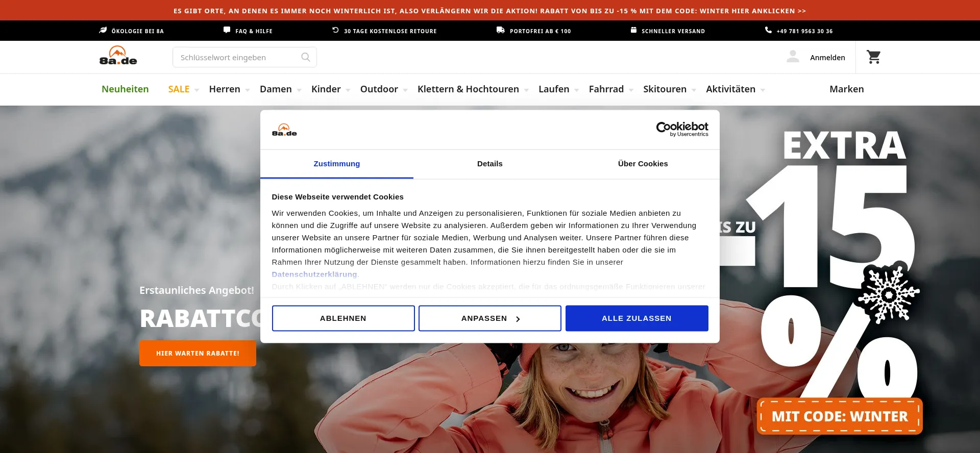Expand the Klettern & Hochtouren arrow
980x453 pixels.
tap(526, 90)
